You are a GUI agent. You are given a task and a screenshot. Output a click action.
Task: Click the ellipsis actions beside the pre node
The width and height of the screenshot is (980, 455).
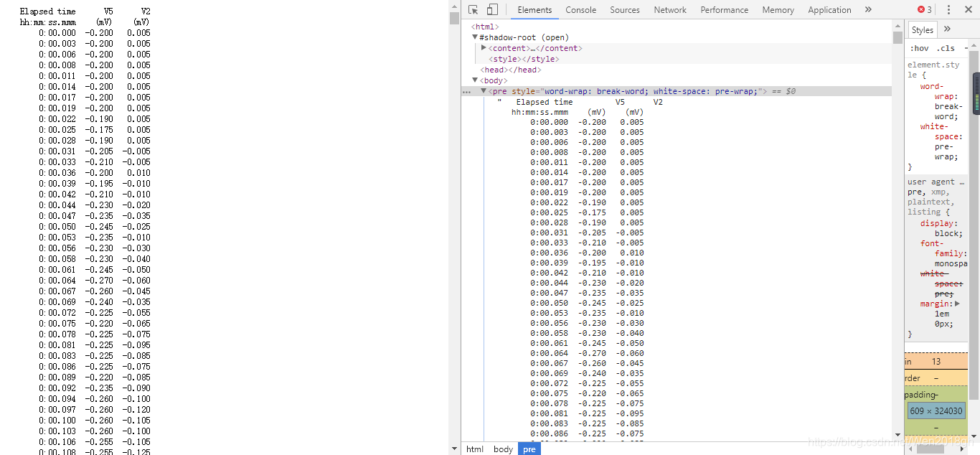click(x=467, y=92)
